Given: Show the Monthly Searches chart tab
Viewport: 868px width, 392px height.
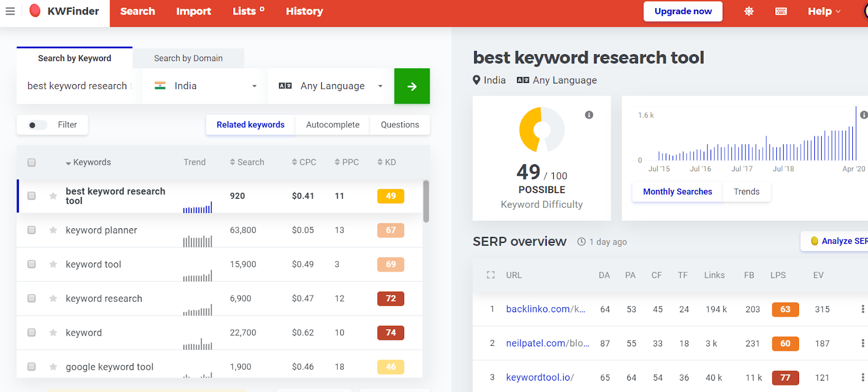Looking at the screenshot, I should [x=678, y=191].
